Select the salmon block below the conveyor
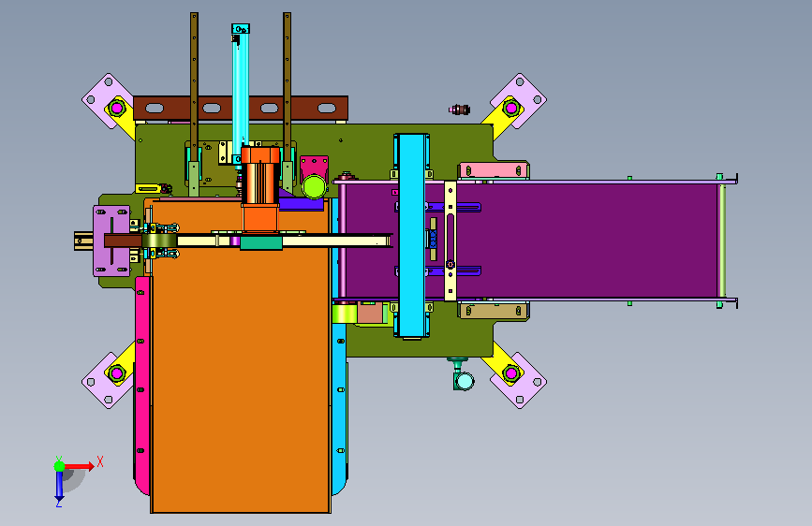Viewport: 812px width, 526px height. [x=370, y=314]
